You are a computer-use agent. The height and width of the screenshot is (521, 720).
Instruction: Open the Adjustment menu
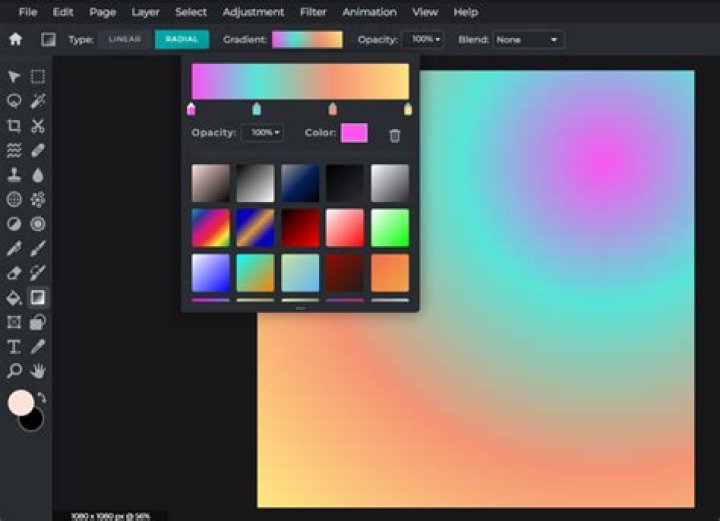[x=253, y=12]
